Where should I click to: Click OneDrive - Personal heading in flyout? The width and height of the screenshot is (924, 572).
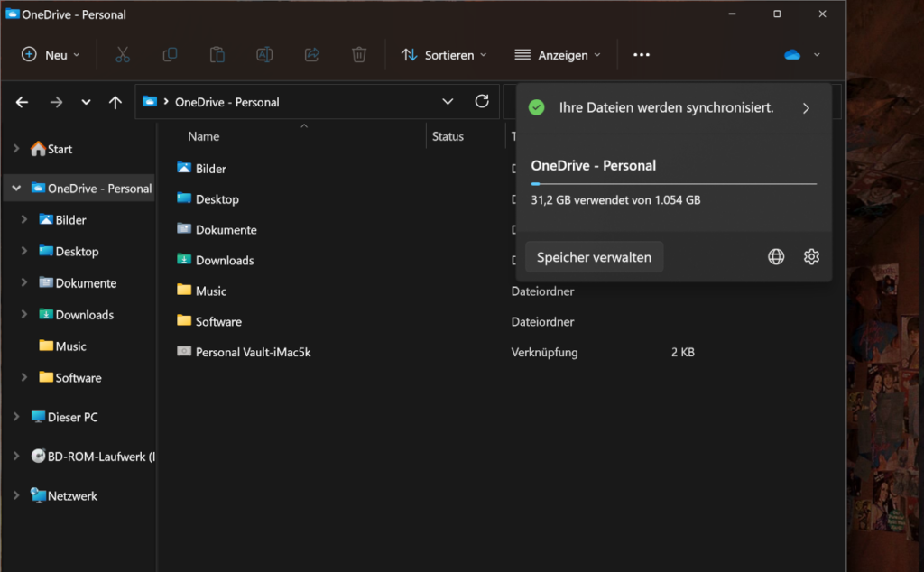[594, 165]
